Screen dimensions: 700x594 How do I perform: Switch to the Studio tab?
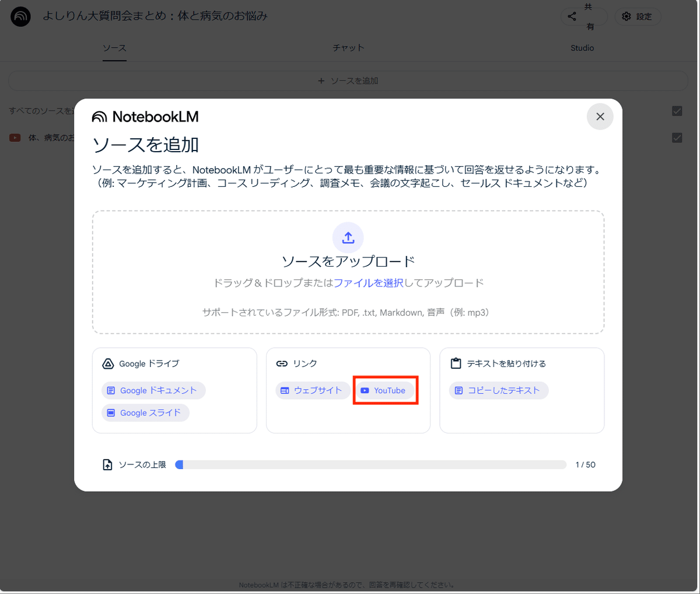point(582,48)
